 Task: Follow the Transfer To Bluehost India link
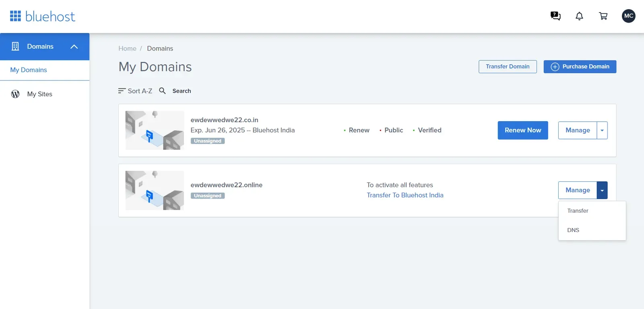[405, 195]
